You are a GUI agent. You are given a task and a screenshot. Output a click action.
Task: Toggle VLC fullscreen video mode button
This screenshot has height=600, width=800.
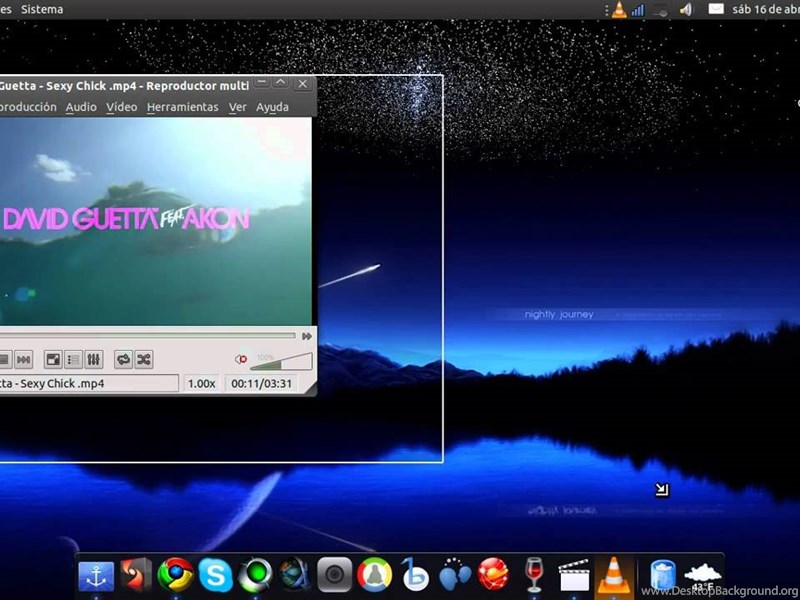[53, 360]
